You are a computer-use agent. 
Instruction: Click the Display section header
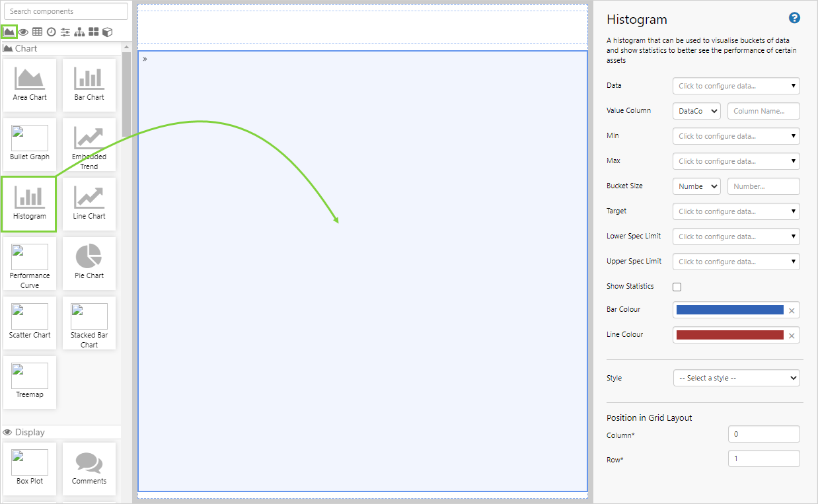point(61,432)
